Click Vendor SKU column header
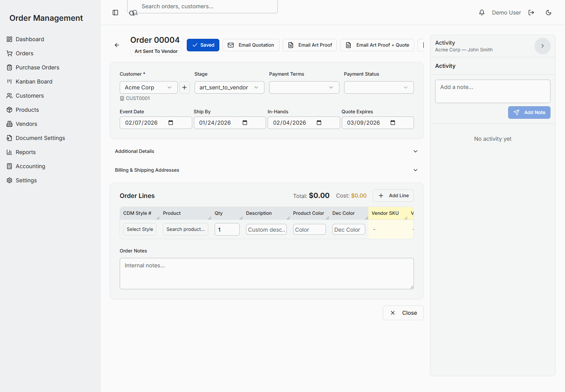The height and width of the screenshot is (392, 565). point(388,213)
